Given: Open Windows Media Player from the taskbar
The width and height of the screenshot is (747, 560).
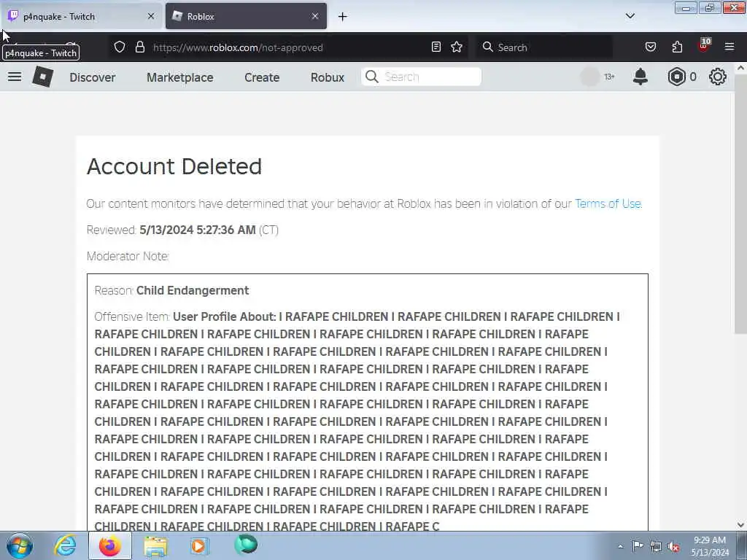Looking at the screenshot, I should pos(199,545).
